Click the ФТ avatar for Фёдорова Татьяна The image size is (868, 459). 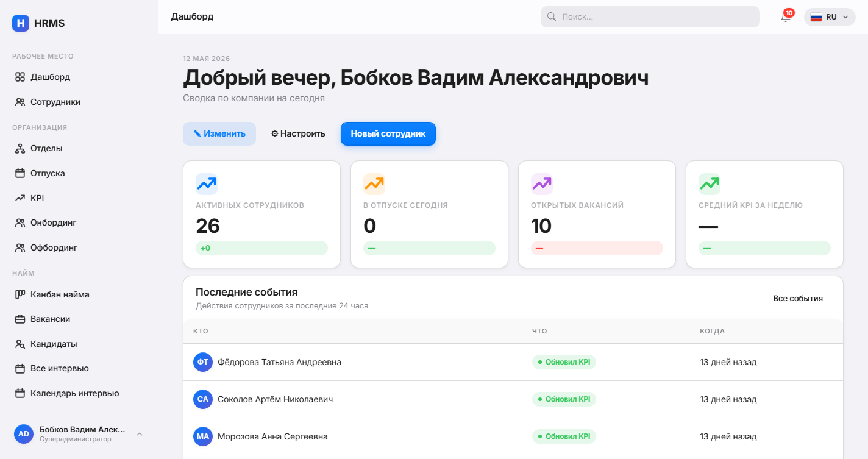click(x=203, y=362)
